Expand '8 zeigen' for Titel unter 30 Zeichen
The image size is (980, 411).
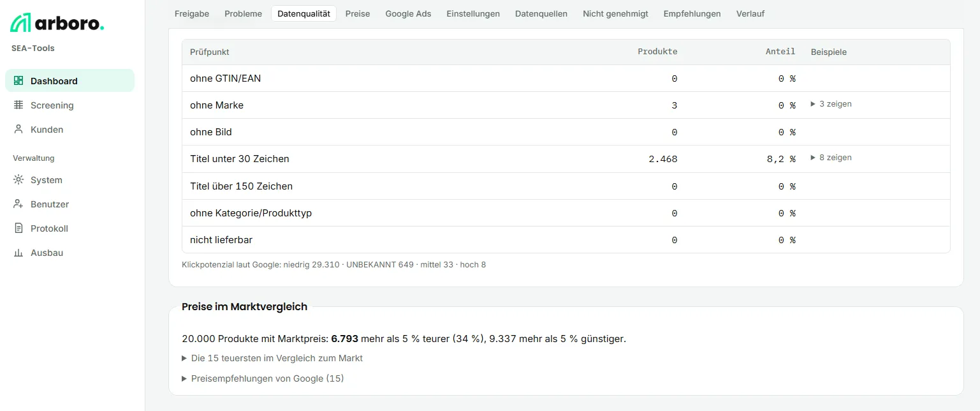pos(831,158)
